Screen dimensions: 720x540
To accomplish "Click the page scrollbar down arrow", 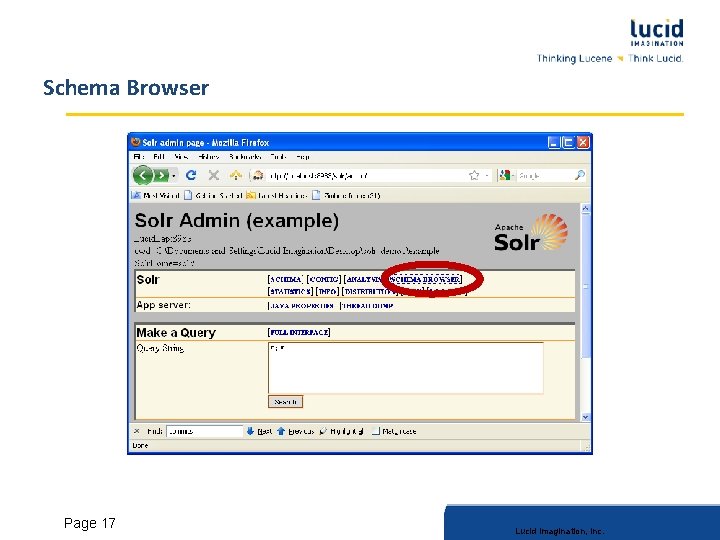I will pos(585,417).
